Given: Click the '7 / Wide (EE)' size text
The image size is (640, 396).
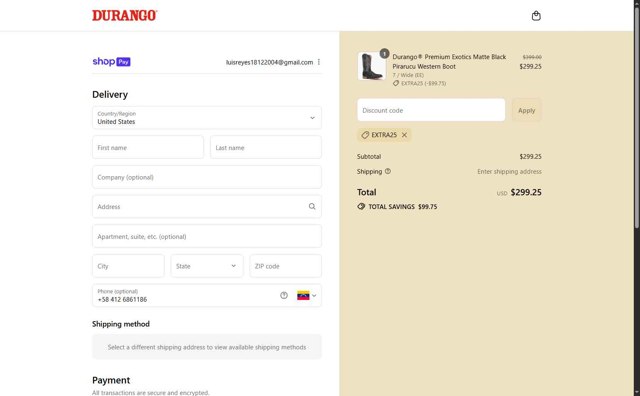Looking at the screenshot, I should pos(408,75).
